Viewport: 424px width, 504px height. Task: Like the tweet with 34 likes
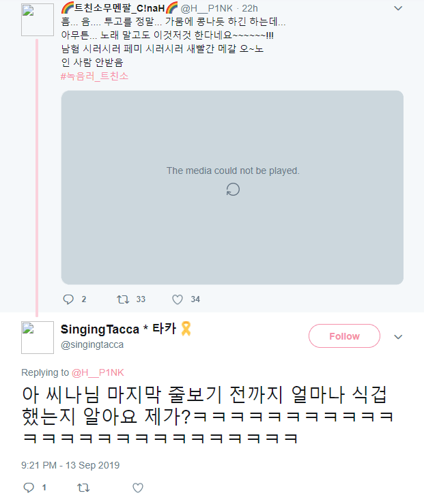click(x=178, y=299)
